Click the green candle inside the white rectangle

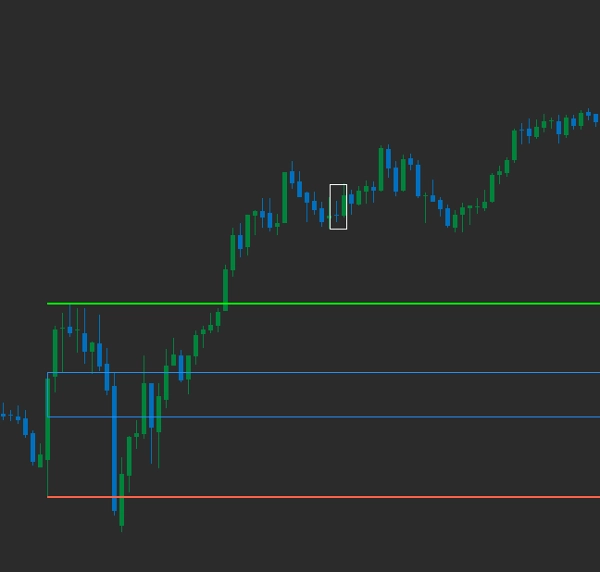coord(344,205)
